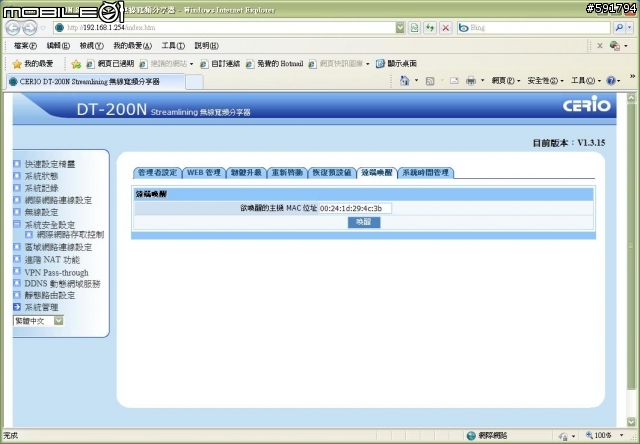Open the 繁體中文 language dropdown
Viewport: 640px width, 444px height.
(38, 321)
